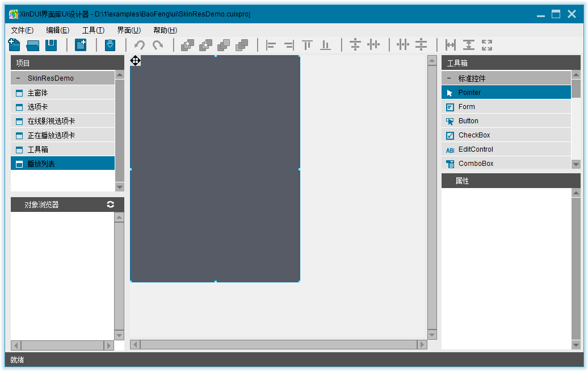The width and height of the screenshot is (588, 371).
Task: Click the 就绪 status bar text
Action: [x=17, y=360]
